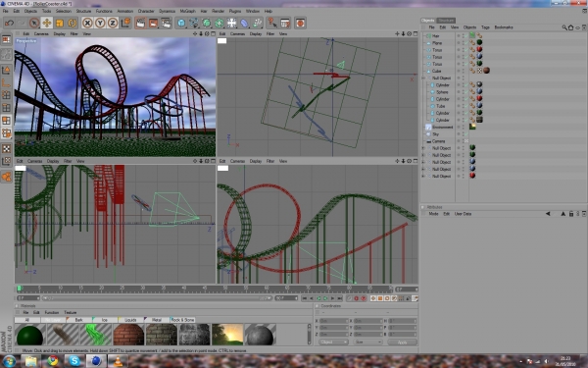The width and height of the screenshot is (588, 368).
Task: Open the Functions menu
Action: (104, 11)
